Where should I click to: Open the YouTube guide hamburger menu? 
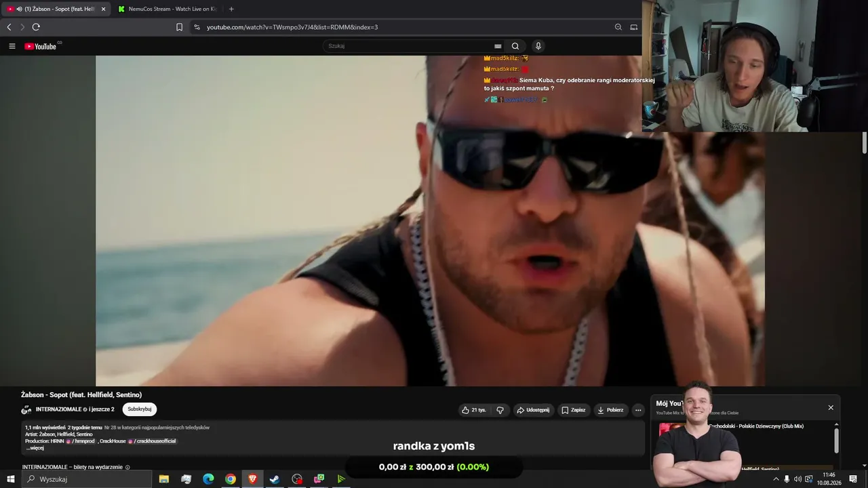tap(12, 46)
